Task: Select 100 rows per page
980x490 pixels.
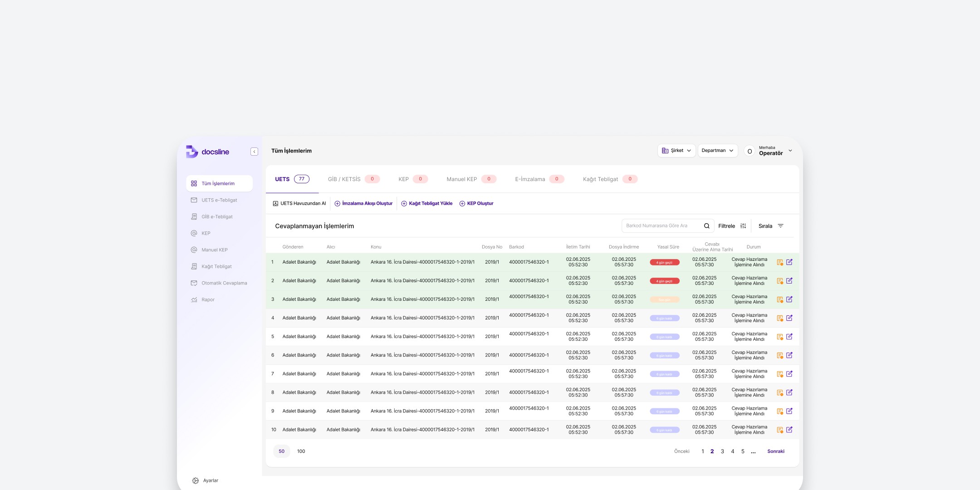Action: click(301, 451)
